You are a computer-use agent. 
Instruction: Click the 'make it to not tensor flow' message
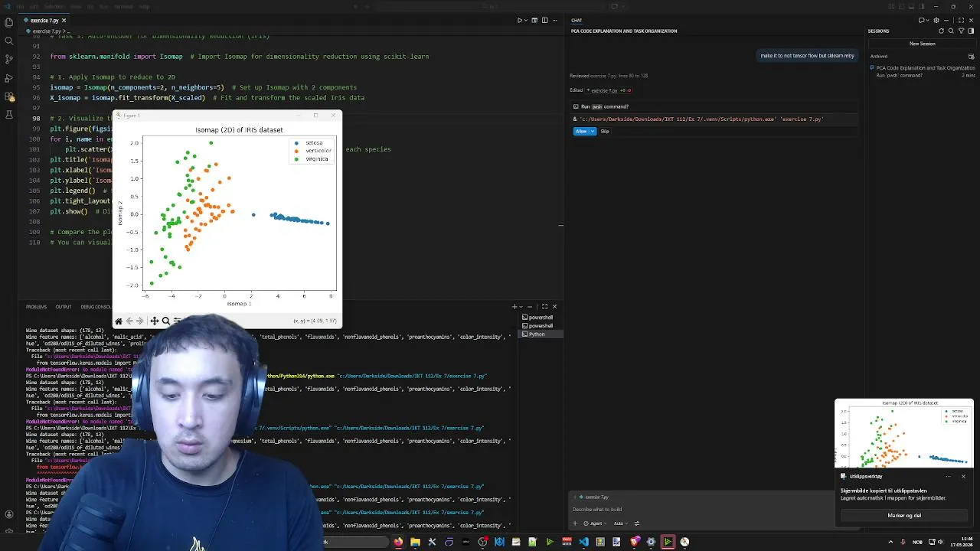pyautogui.click(x=807, y=56)
